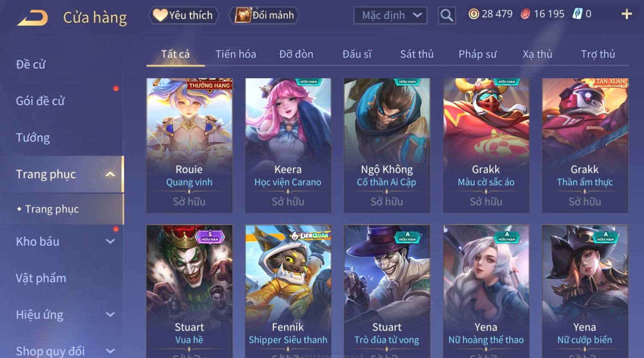644x358 pixels.
Task: Switch to the Sát thủ tab
Action: point(417,54)
